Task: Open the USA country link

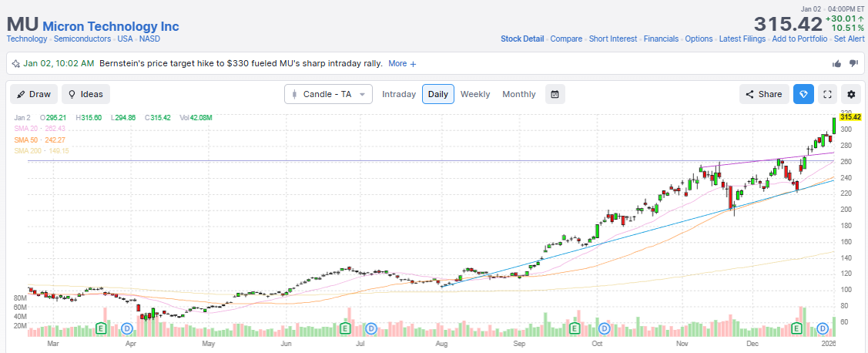Action: click(x=125, y=39)
